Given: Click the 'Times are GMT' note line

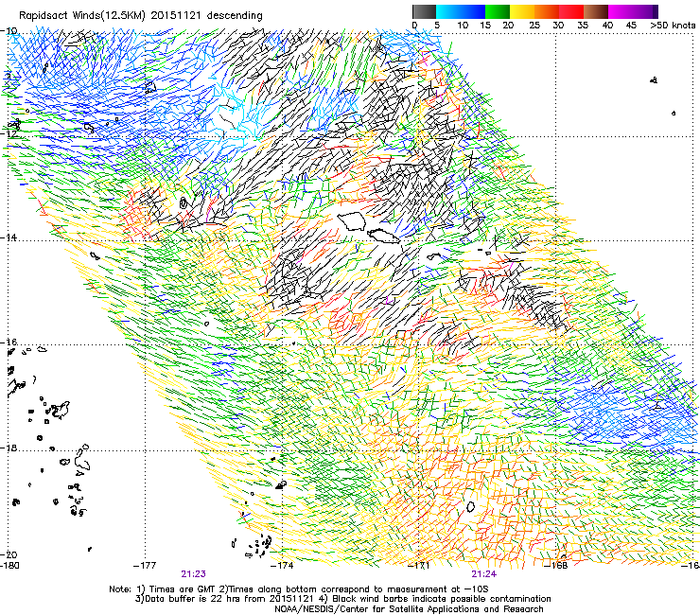Looking at the screenshot, I should pos(299,589).
